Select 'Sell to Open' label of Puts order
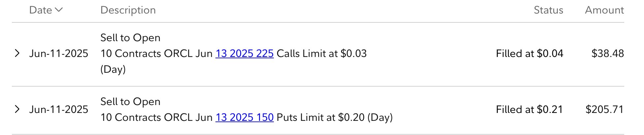644x135 pixels. coord(130,102)
